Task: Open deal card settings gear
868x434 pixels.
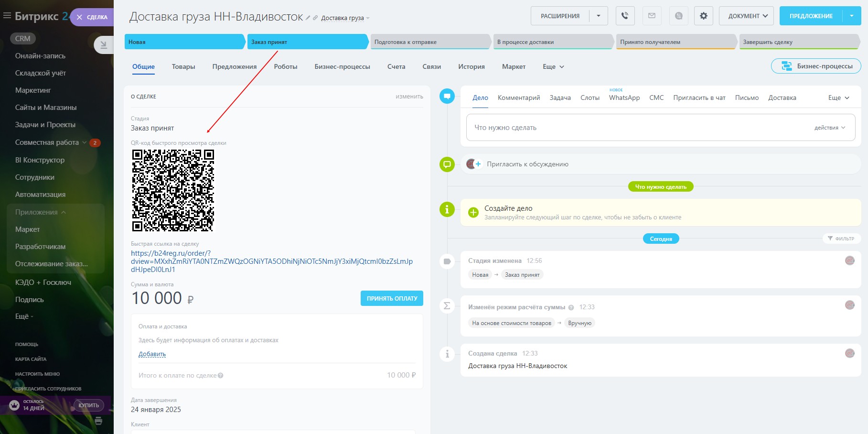Action: (703, 16)
